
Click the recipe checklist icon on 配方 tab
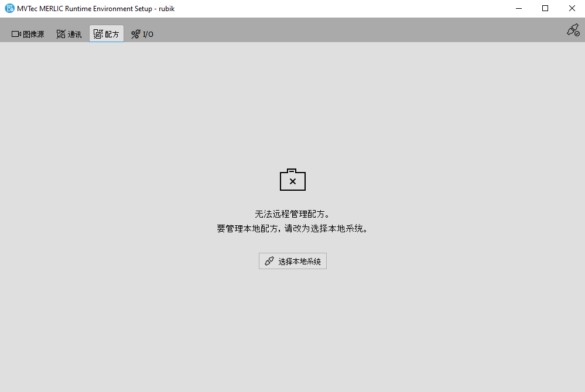click(98, 34)
